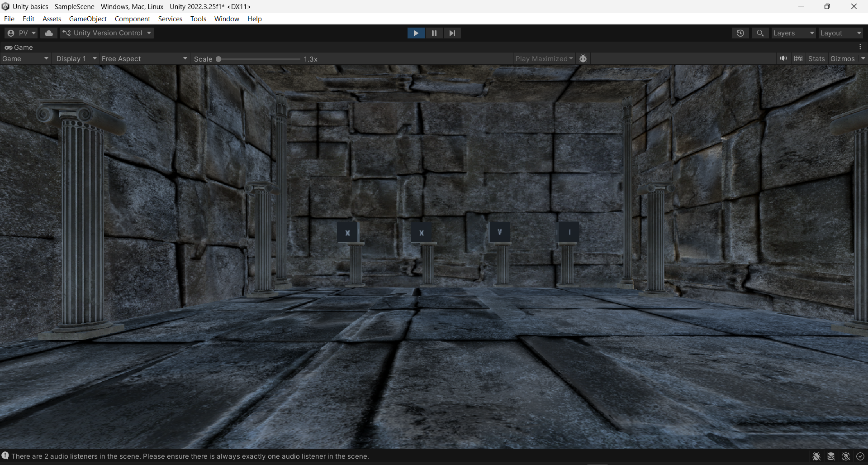The height and width of the screenshot is (465, 868).
Task: Mute audio in Game view
Action: coord(783,59)
